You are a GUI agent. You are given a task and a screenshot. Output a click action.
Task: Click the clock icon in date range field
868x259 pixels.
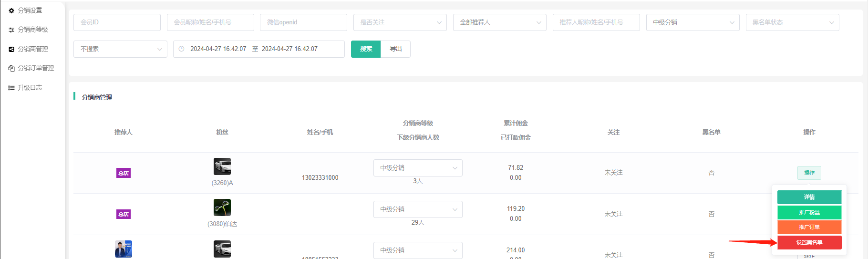[181, 49]
